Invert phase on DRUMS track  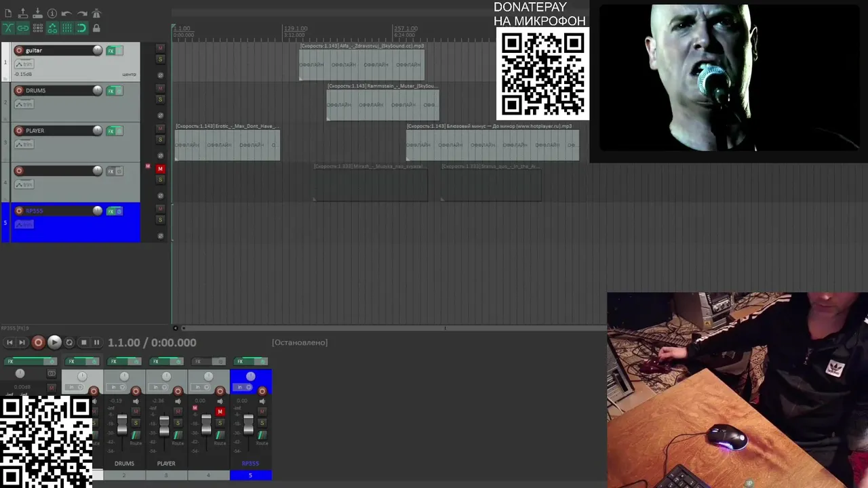[x=161, y=115]
